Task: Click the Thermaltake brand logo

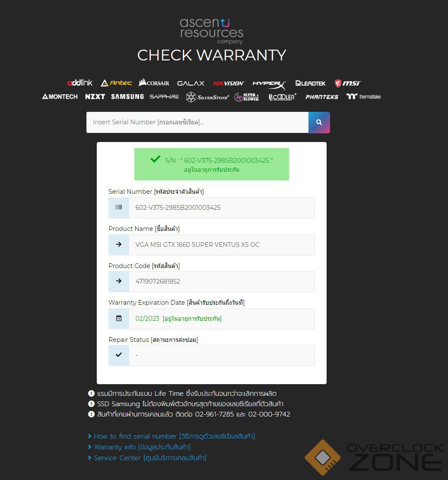Action: 363,97
